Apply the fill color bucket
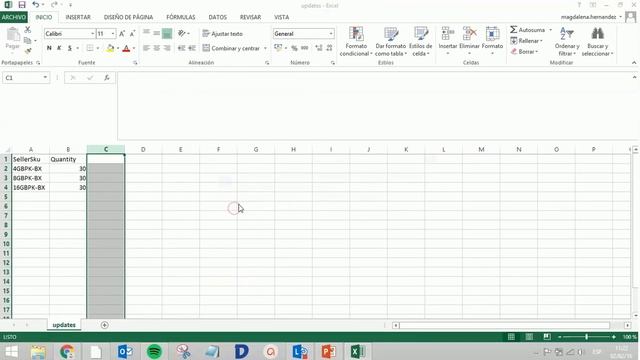Screen dimensions: 640x360 pyautogui.click(x=110, y=48)
